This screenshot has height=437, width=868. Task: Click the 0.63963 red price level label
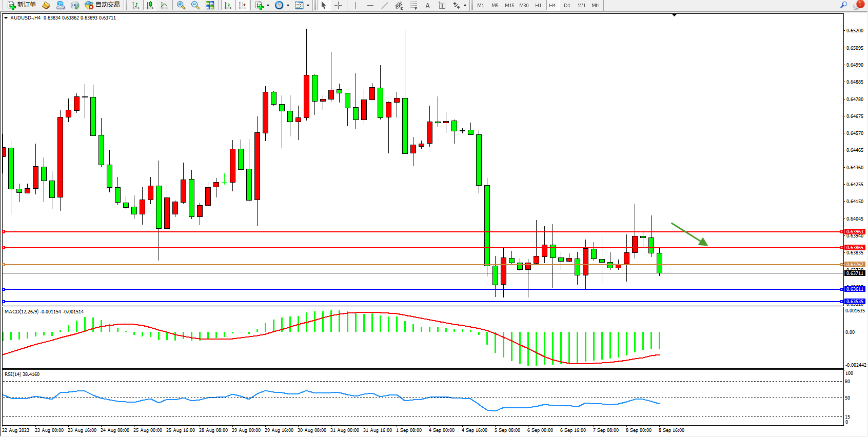855,232
